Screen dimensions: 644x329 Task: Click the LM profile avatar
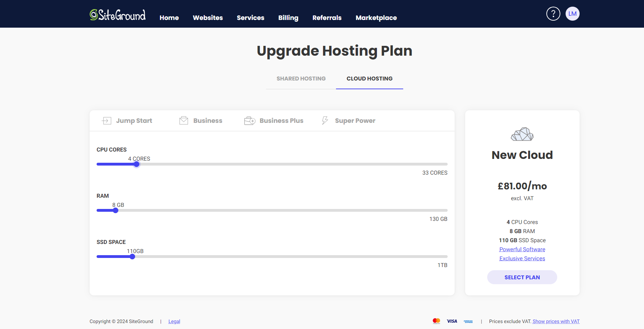click(x=573, y=14)
